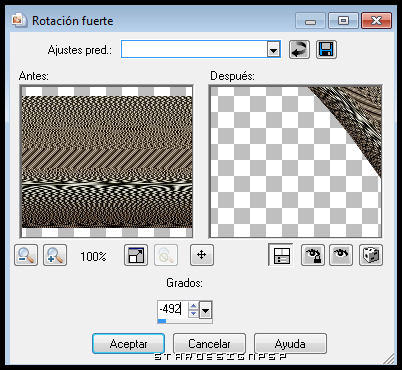Click the reset to default settings icon
The image size is (402, 370).
pyautogui.click(x=299, y=50)
